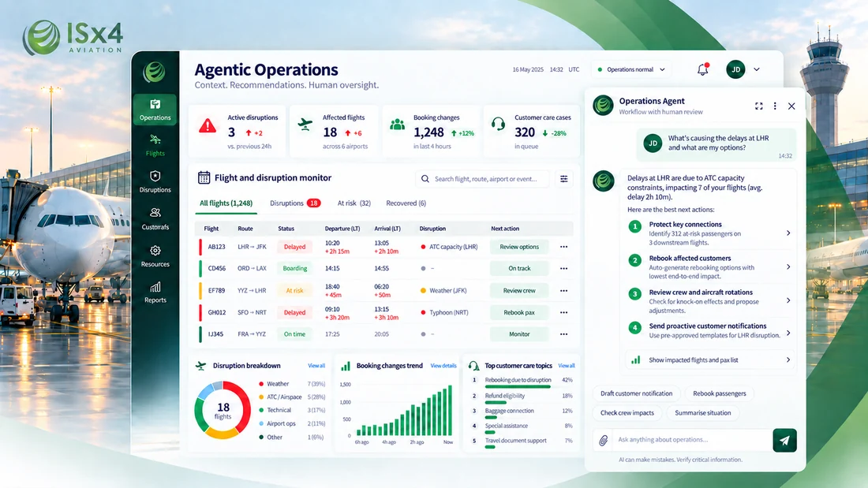Viewport: 868px width, 488px height.
Task: Click Rebook pax for GH012
Action: click(519, 313)
